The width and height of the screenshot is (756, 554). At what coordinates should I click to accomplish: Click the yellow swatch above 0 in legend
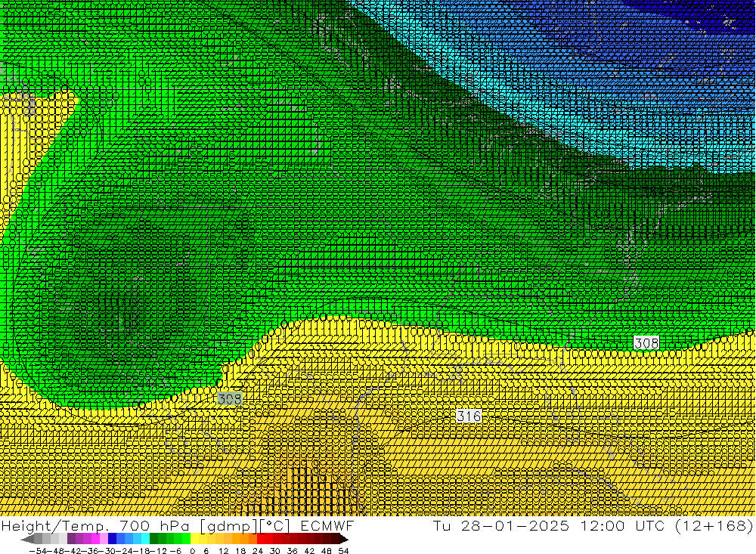pyautogui.click(x=195, y=539)
